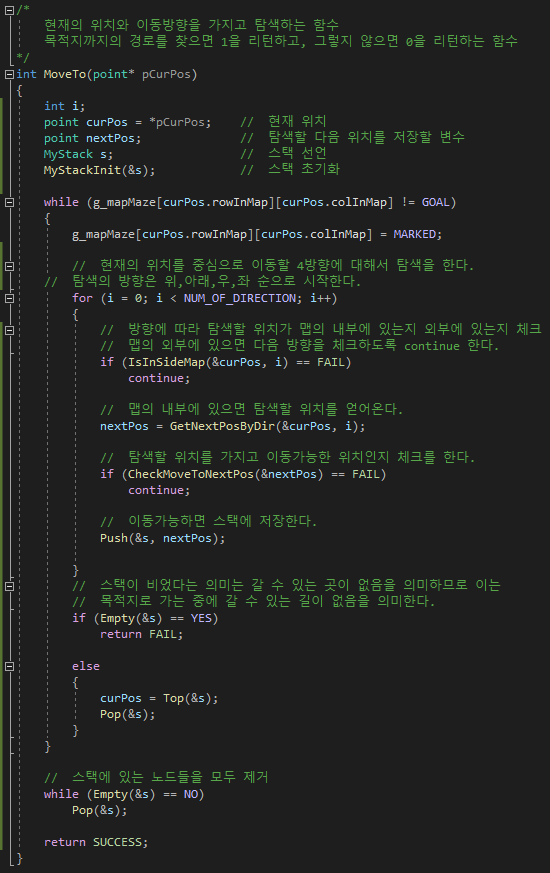Click the 'point nextPos;' declaration
Screen dimensions: 550x873
tap(92, 138)
